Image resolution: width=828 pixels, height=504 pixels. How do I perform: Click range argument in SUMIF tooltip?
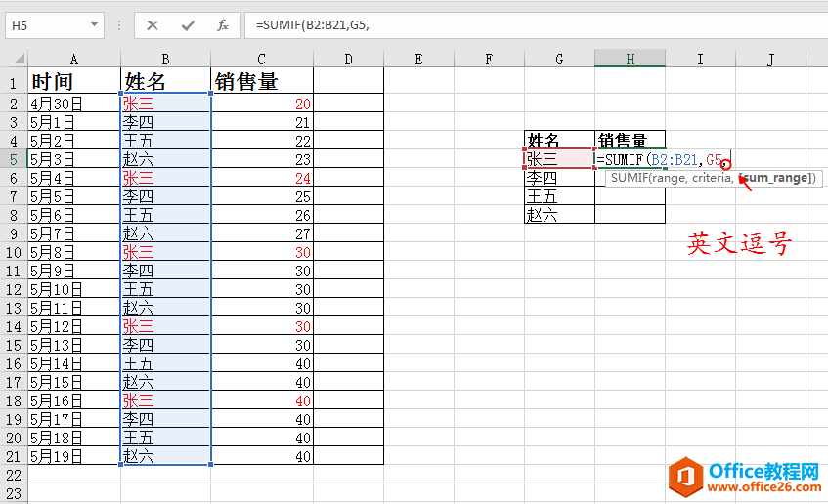(x=669, y=178)
